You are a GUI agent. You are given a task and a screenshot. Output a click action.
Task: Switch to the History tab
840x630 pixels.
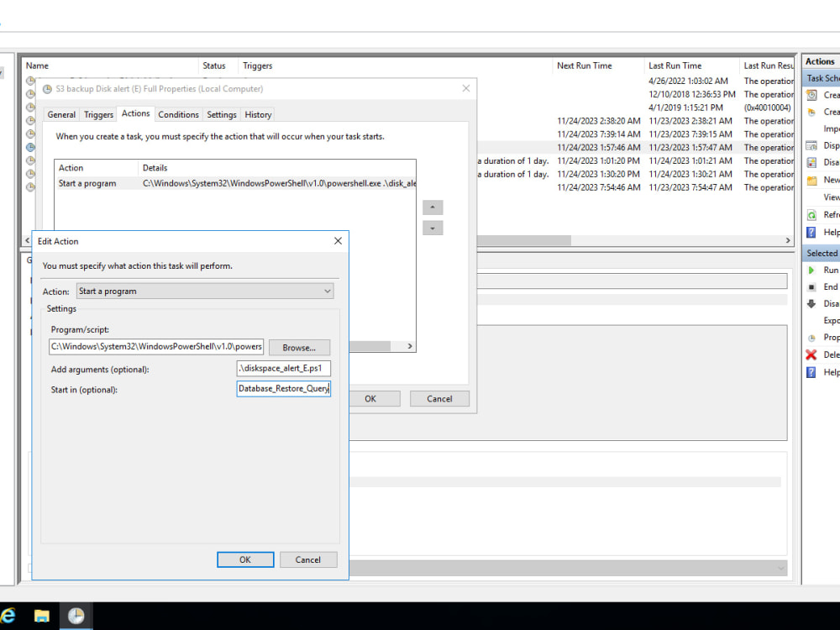pyautogui.click(x=257, y=113)
